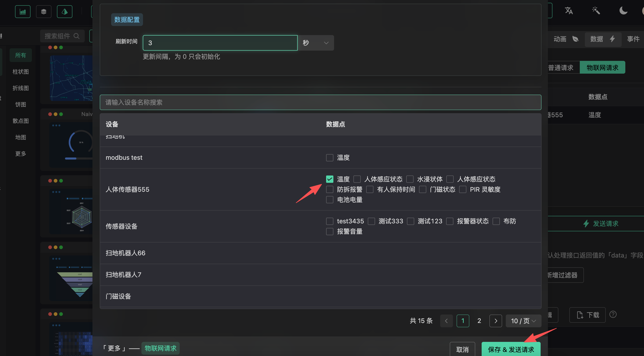Toggle dark mode moon icon

623,11
